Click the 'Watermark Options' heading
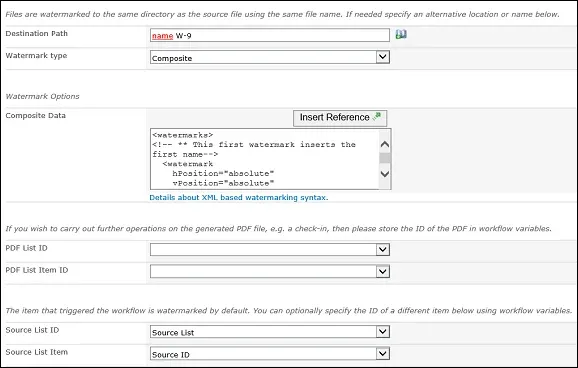Image resolution: width=578 pixels, height=368 pixels. click(42, 96)
